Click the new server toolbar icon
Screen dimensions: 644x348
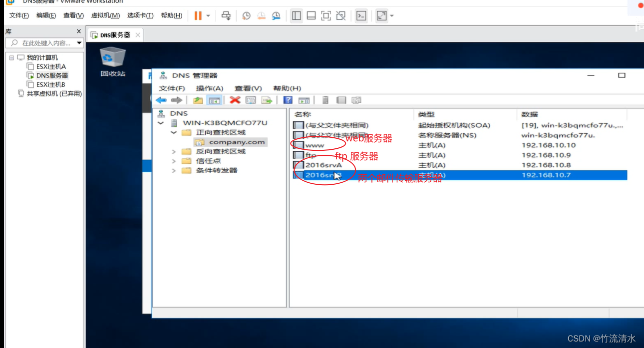click(x=325, y=100)
